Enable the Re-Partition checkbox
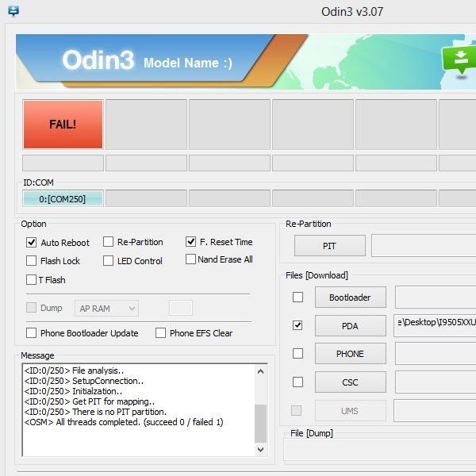The width and height of the screenshot is (476, 476). point(108,242)
